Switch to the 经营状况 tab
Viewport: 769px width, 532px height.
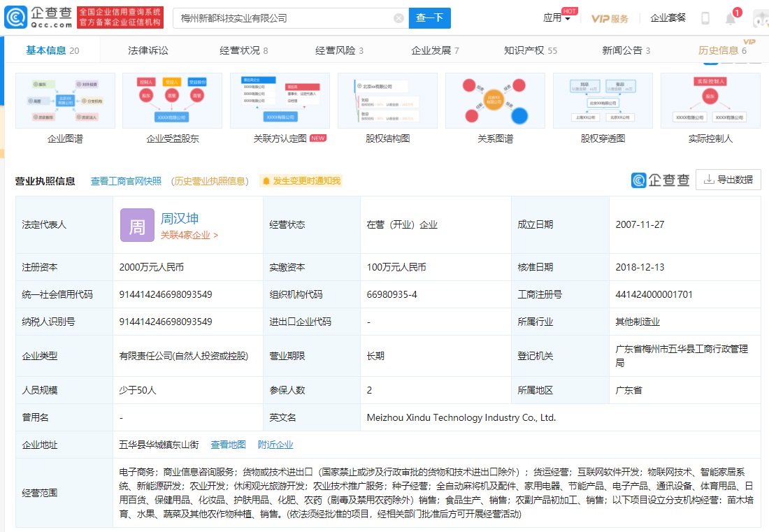pos(244,50)
